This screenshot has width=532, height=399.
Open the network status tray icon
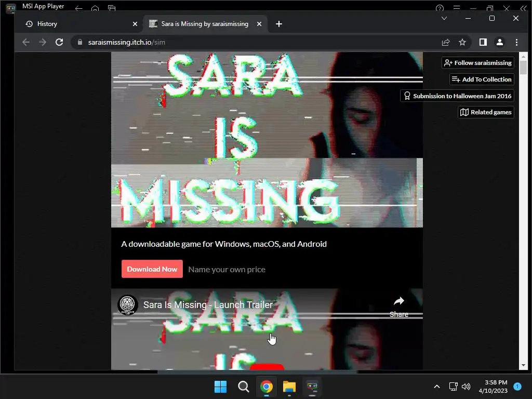453,387
